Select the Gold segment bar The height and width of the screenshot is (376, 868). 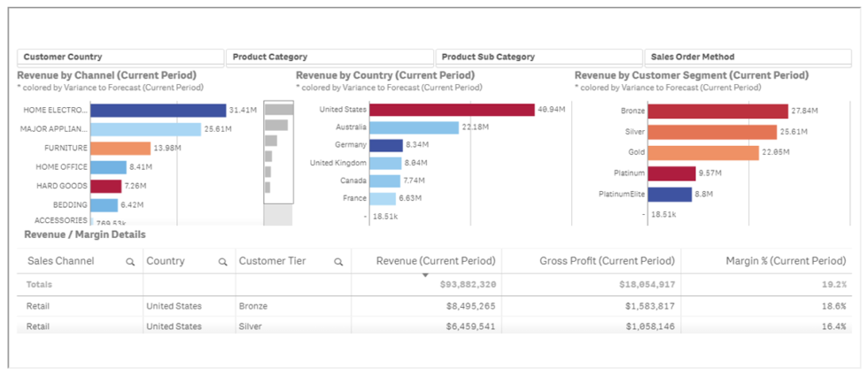703,152
